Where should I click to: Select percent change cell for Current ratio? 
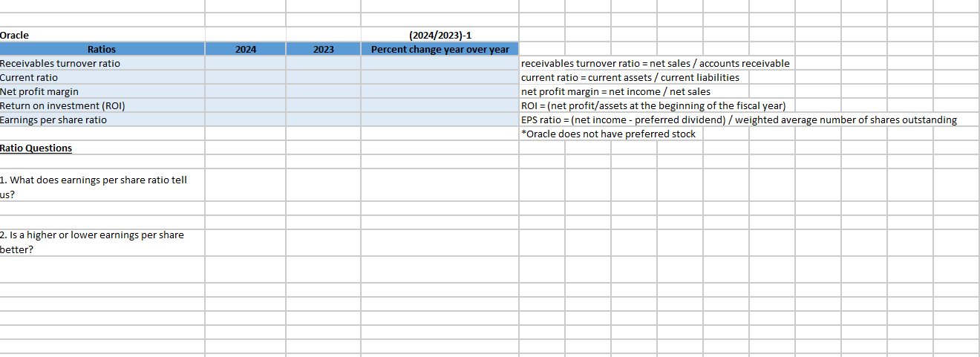[440, 77]
